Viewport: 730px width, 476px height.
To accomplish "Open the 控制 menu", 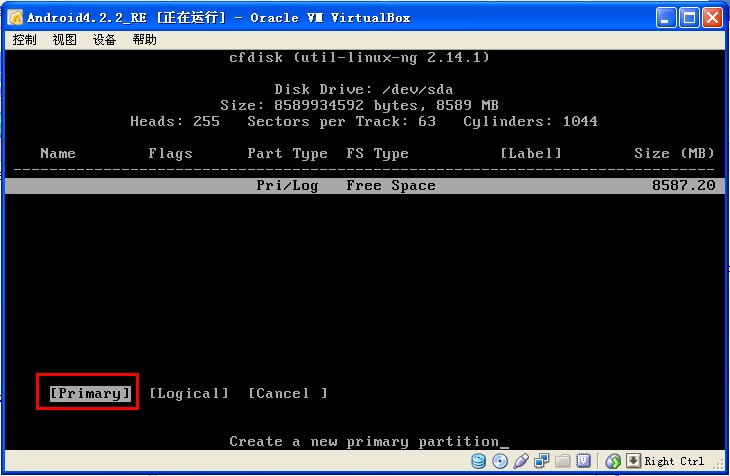I will [24, 40].
